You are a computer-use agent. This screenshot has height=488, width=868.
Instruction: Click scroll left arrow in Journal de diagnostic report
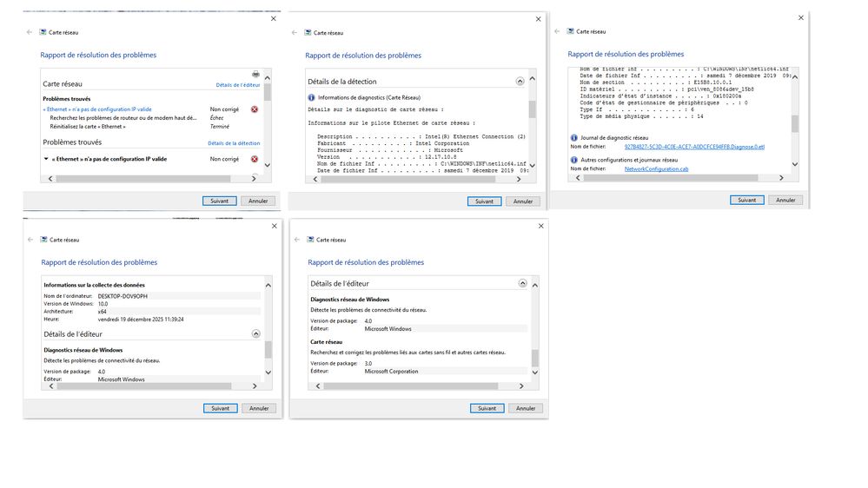578,178
